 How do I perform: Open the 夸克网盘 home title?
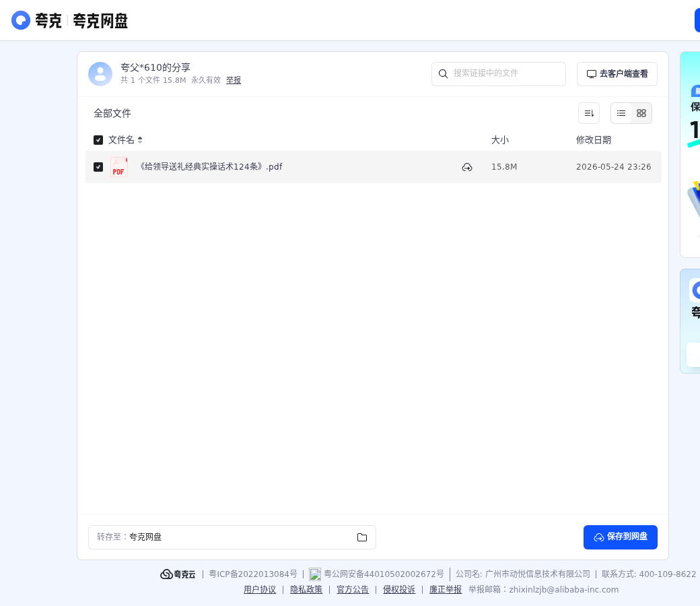pyautogui.click(x=100, y=21)
